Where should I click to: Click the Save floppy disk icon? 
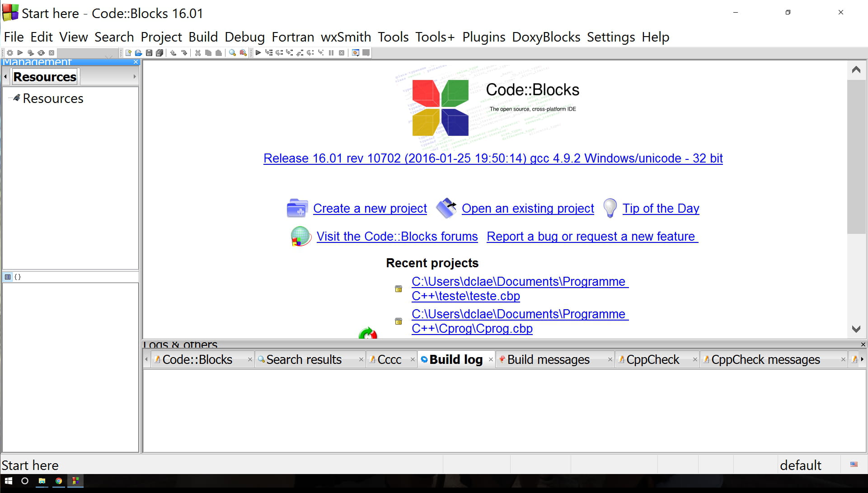(x=149, y=53)
